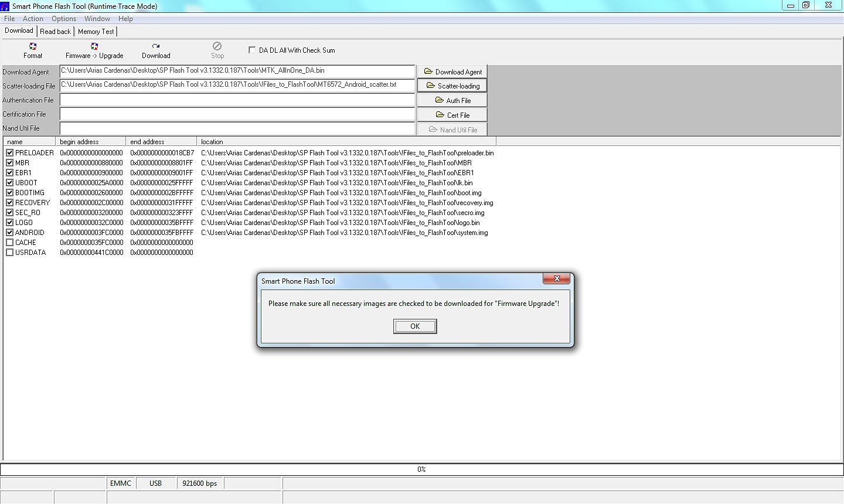
Task: Click the Download Agent path field
Action: (x=237, y=71)
